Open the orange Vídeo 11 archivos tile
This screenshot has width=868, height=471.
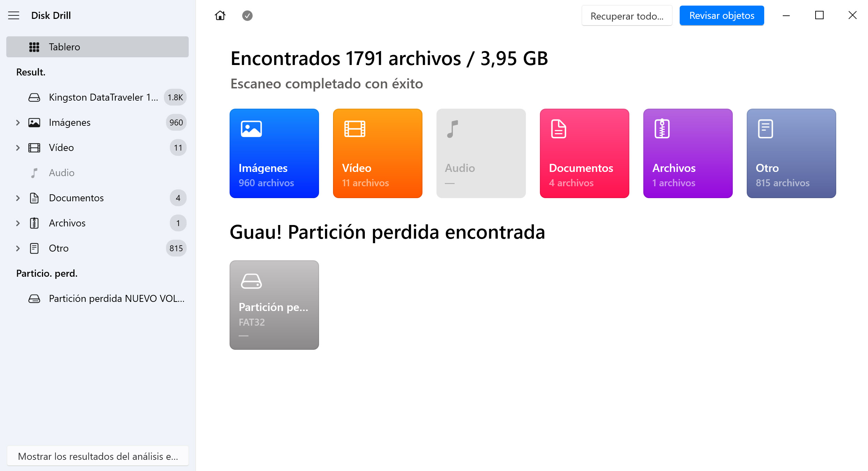click(378, 153)
